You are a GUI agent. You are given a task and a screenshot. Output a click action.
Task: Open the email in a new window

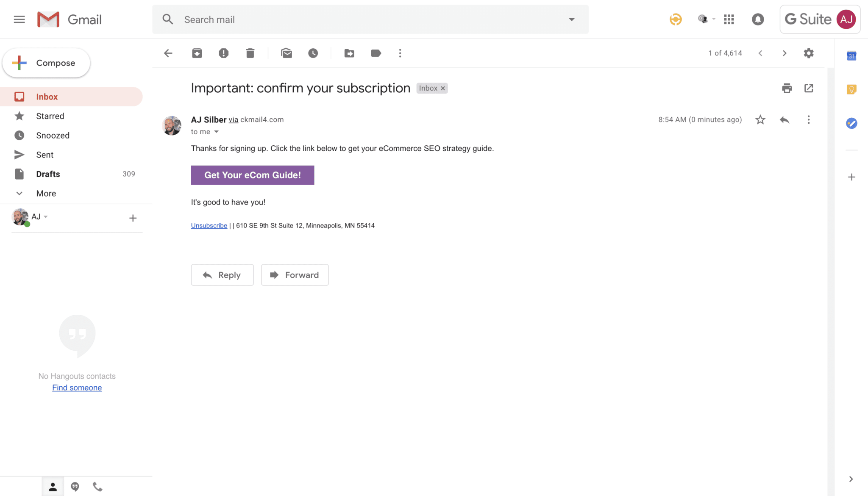click(x=809, y=88)
